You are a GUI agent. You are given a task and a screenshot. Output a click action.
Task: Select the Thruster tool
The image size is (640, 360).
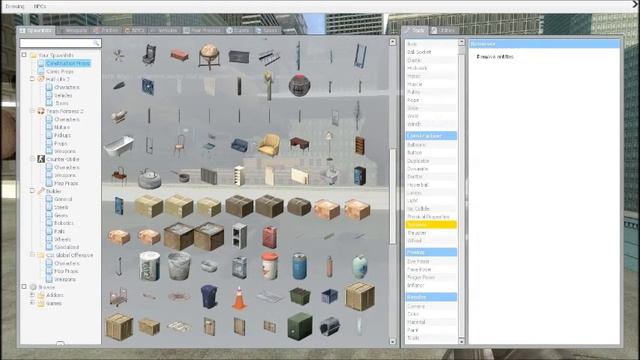pos(431,233)
